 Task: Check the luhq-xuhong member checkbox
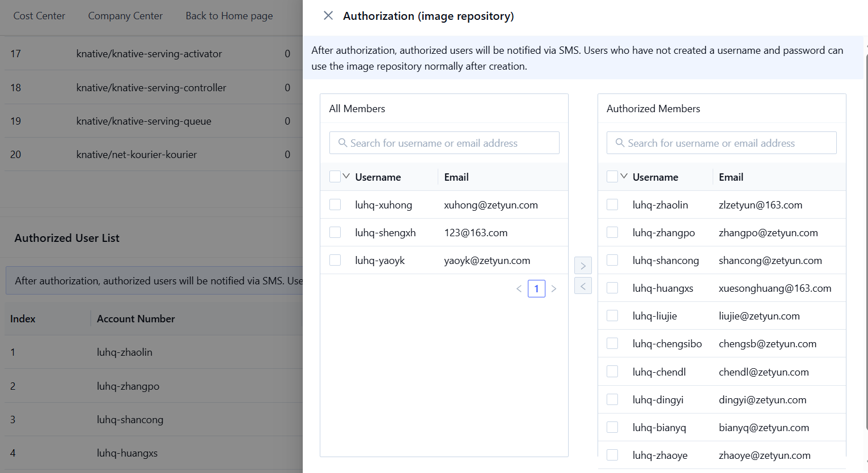[335, 204]
